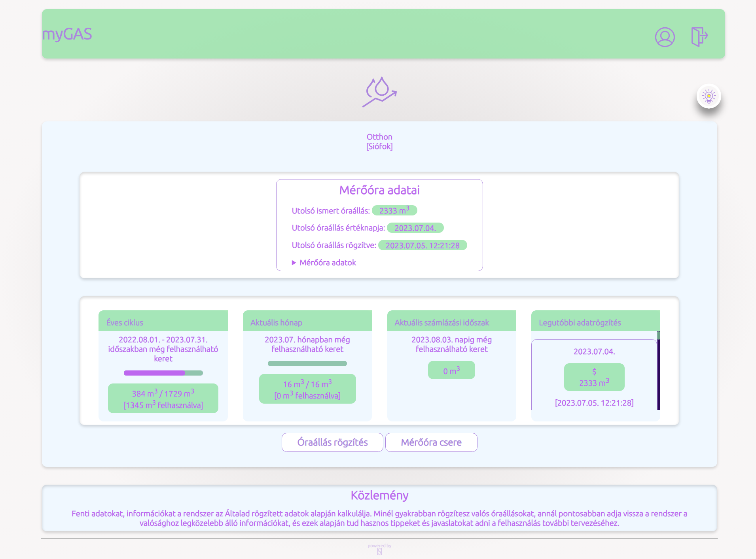Image resolution: width=756 pixels, height=559 pixels.
Task: Open the user profile icon
Action: [665, 37]
